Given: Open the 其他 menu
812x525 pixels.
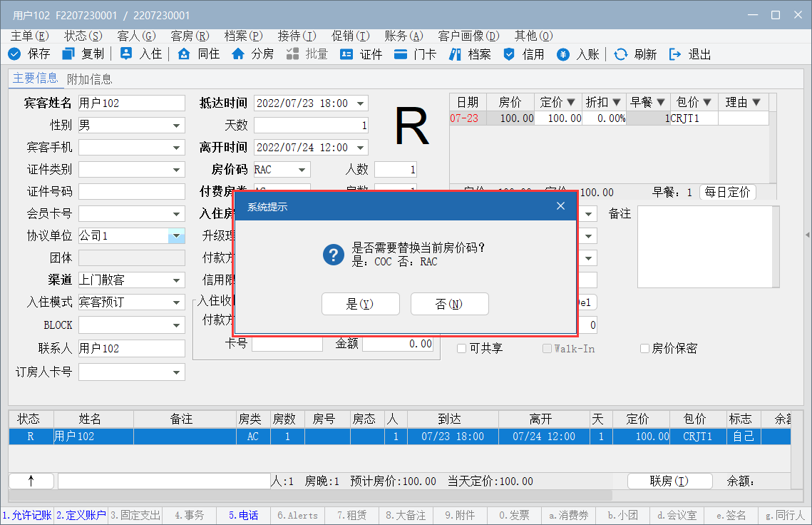Looking at the screenshot, I should point(534,36).
